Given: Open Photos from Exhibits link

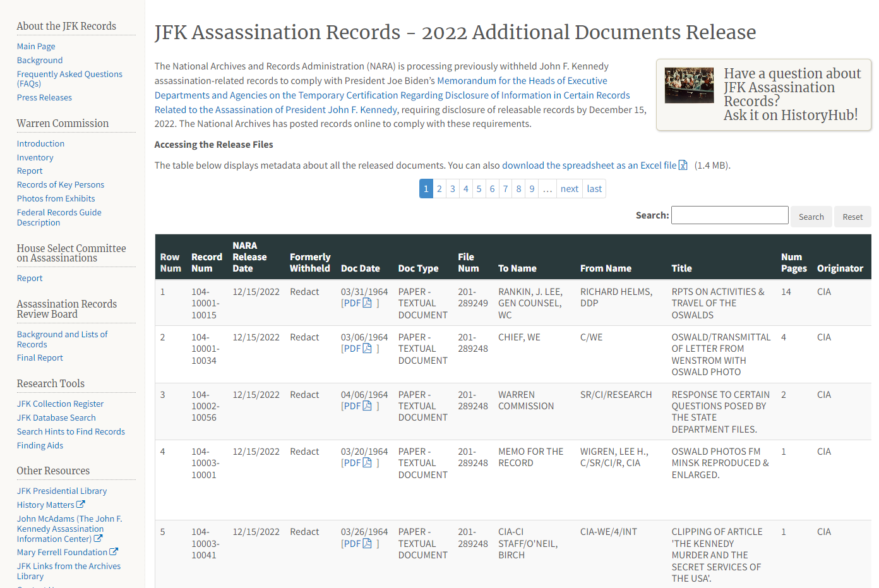Looking at the screenshot, I should pyautogui.click(x=56, y=198).
